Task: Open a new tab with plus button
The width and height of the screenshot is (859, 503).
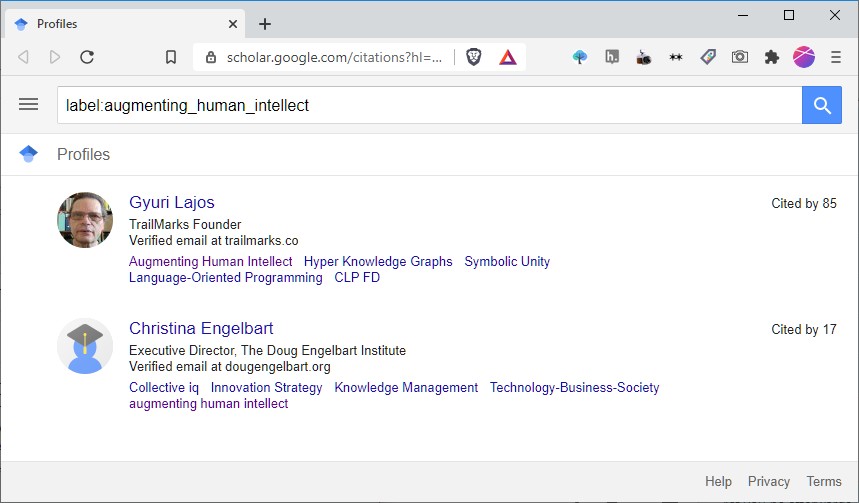Action: [x=265, y=24]
